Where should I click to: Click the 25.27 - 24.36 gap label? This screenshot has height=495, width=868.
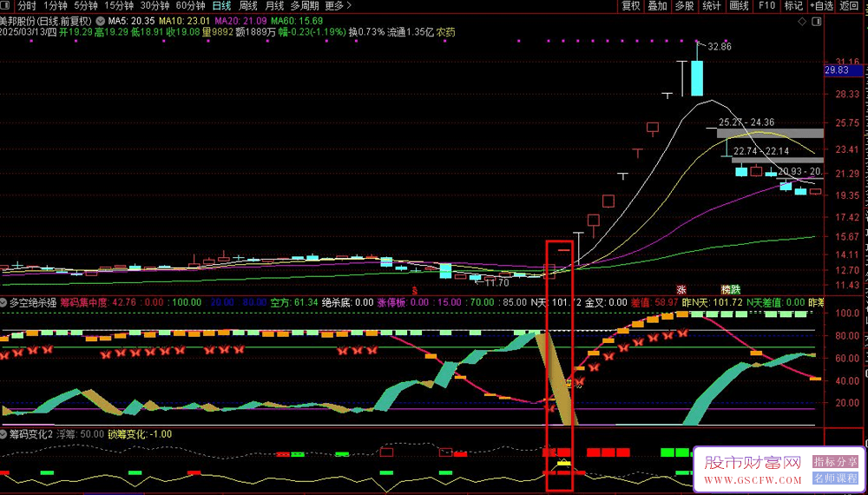pos(746,123)
